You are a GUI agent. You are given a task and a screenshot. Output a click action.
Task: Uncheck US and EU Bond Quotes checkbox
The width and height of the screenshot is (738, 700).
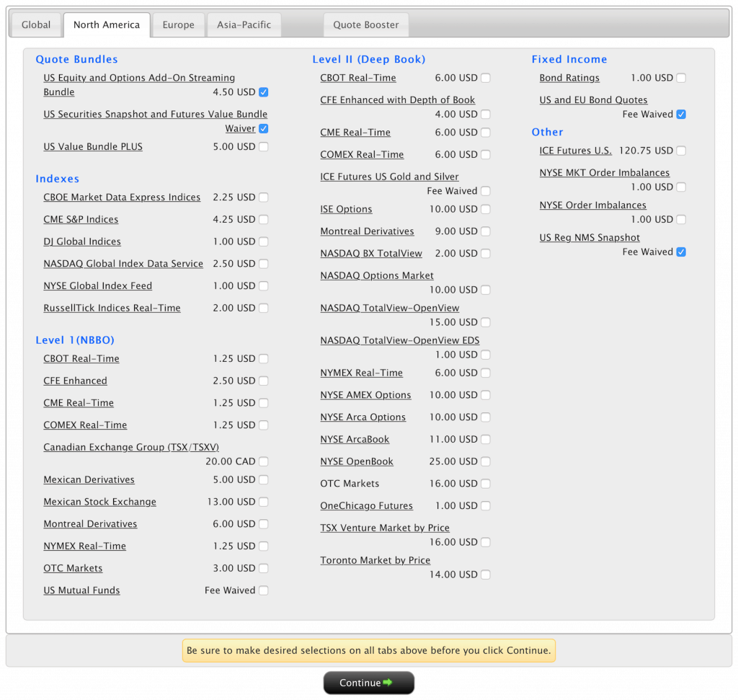coord(681,115)
